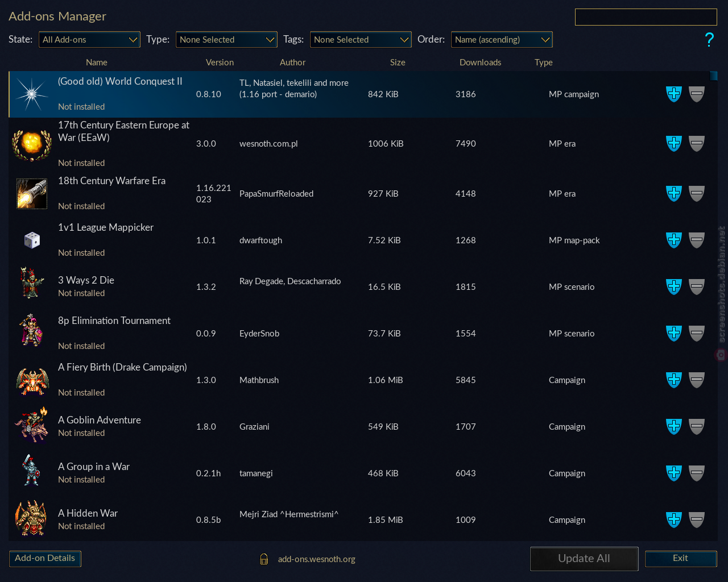Install 1v1 League Mappicker add-on

click(x=674, y=240)
